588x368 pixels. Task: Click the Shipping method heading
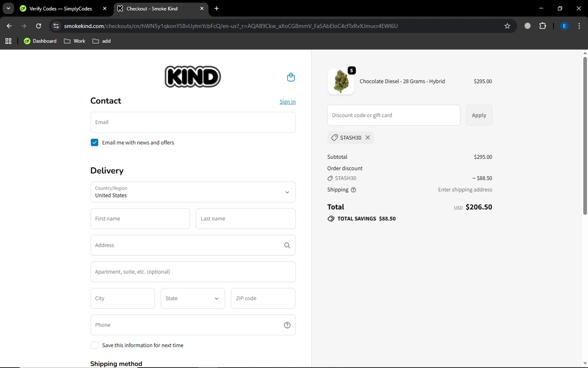[116, 363]
